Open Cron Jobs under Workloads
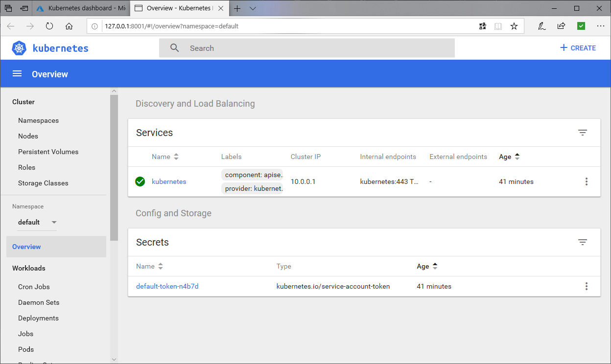611x364 pixels. [x=34, y=287]
